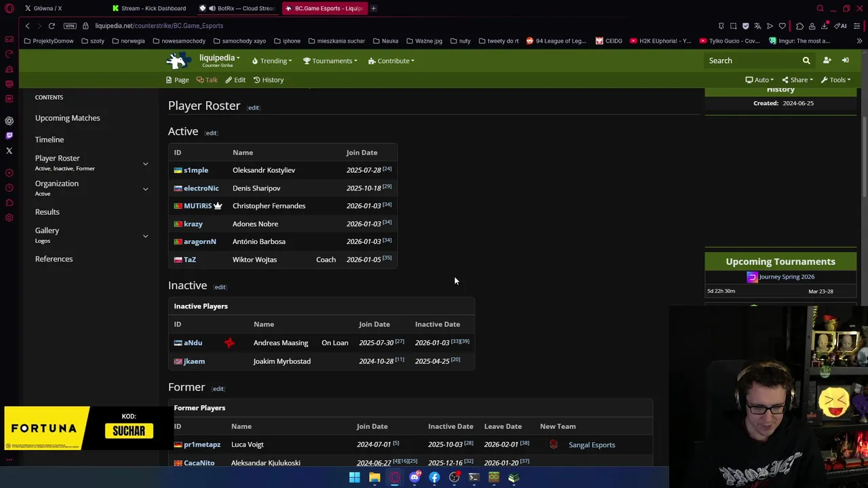Open the browser extensions icon in toolbar

tap(800, 26)
